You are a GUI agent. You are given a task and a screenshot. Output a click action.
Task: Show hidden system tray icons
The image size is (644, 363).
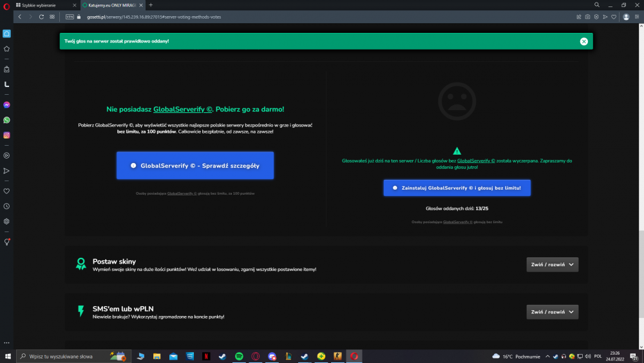[547, 357]
